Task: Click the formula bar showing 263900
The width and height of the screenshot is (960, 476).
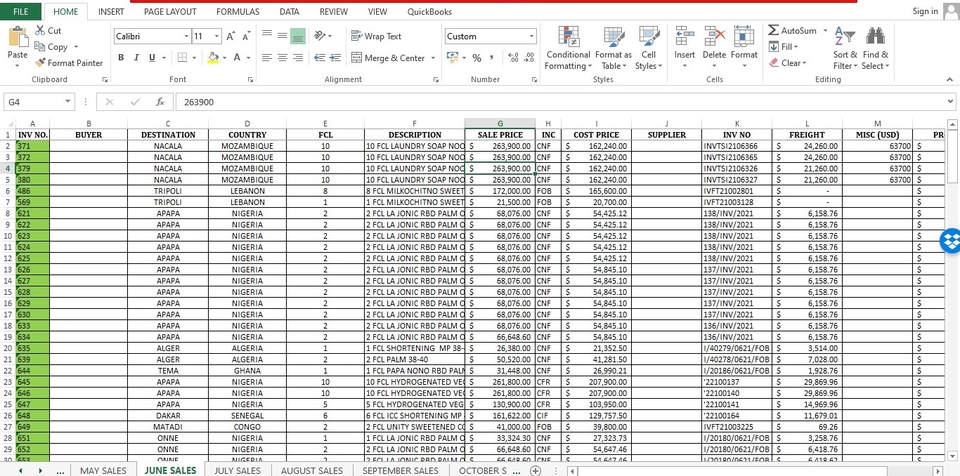Action: pyautogui.click(x=558, y=102)
